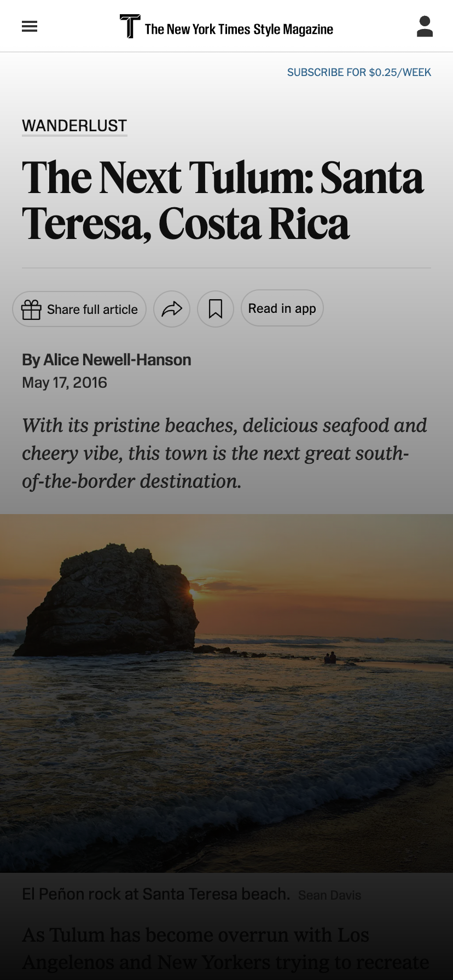Click the paragraph starting As Tulum has become
Image resolution: width=453 pixels, height=980 pixels.
click(x=225, y=949)
